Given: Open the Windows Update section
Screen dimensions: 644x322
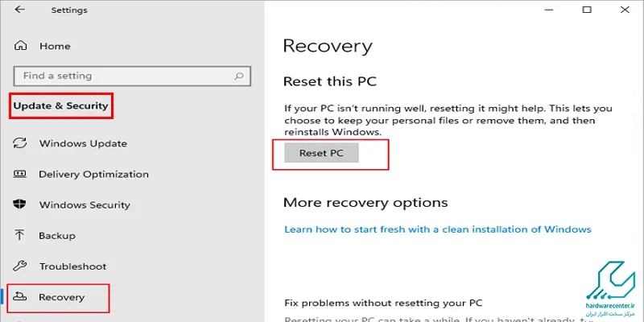Looking at the screenshot, I should pyautogui.click(x=83, y=143).
